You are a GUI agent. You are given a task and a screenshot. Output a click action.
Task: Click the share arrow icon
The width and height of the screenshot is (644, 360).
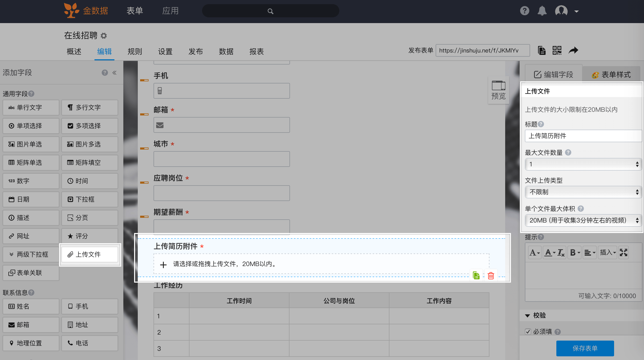[573, 50]
